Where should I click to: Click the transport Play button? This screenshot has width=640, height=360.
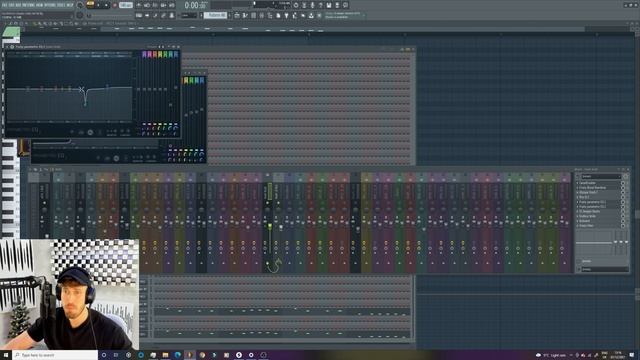pos(98,5)
